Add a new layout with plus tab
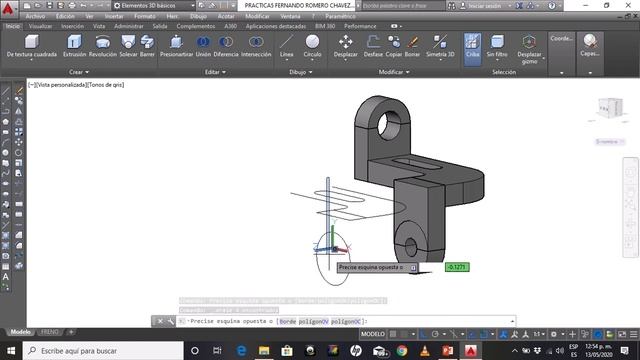Viewport: 640px width, 360px height. click(71, 332)
